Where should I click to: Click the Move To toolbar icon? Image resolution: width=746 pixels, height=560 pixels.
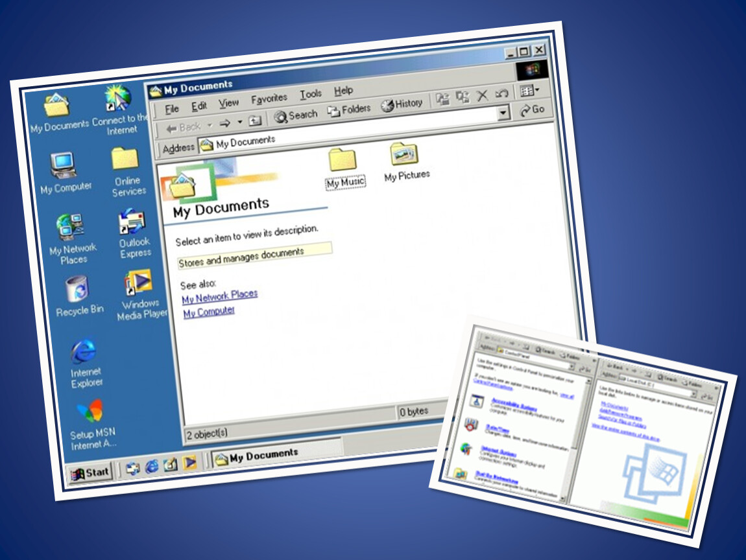[x=443, y=99]
